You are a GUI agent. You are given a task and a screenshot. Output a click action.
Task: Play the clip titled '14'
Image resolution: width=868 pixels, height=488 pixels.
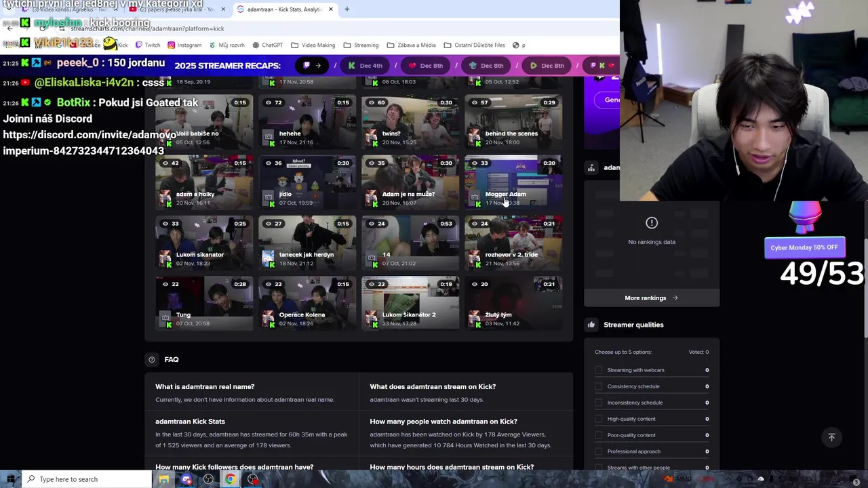[x=410, y=243]
